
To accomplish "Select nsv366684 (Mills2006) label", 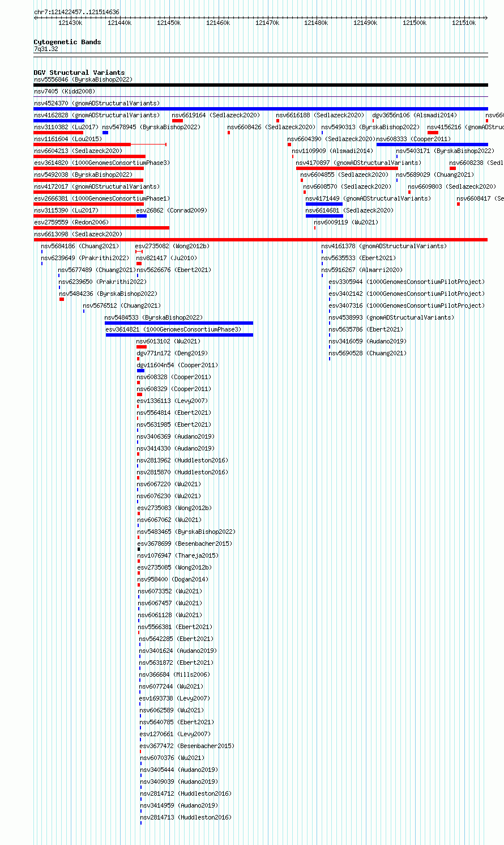I will (x=173, y=674).
